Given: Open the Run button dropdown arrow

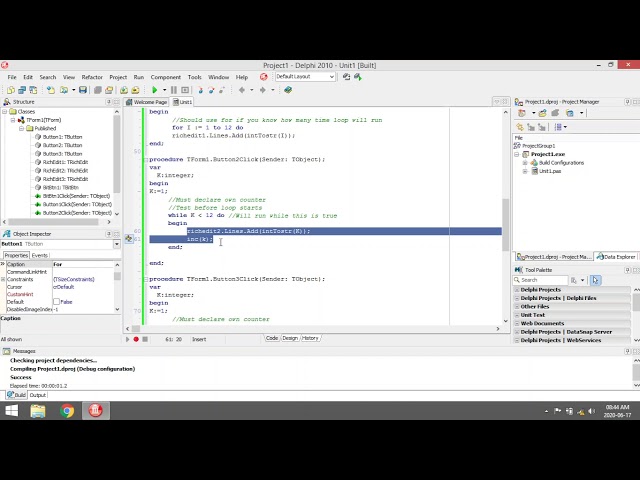Looking at the screenshot, I should click(x=164, y=90).
